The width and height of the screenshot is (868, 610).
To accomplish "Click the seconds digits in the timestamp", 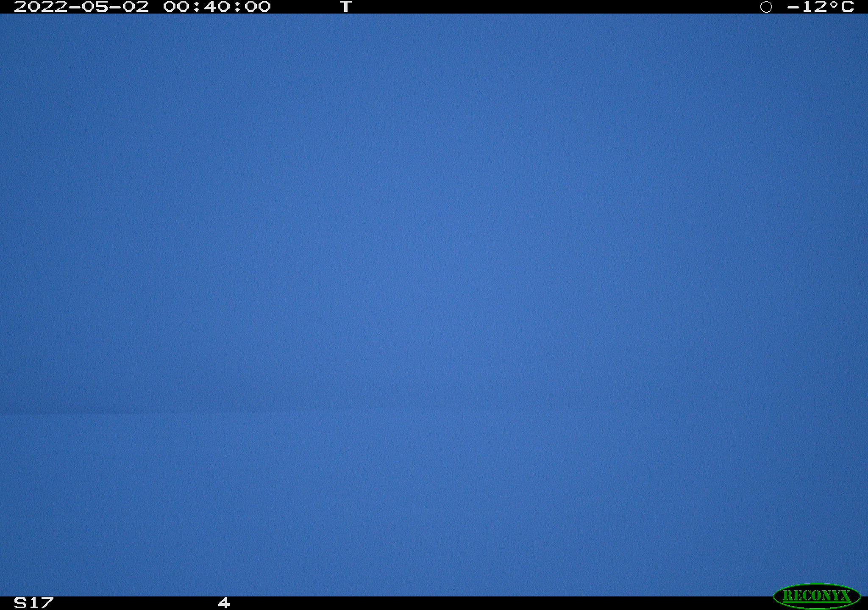I will point(258,6).
